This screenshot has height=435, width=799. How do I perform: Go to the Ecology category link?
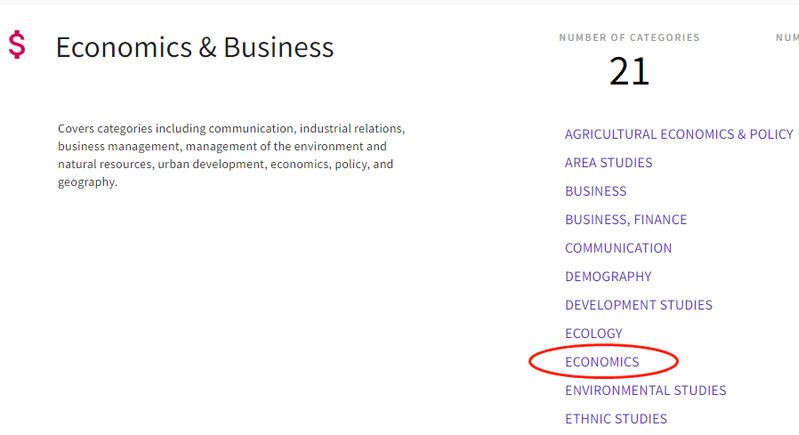pos(593,333)
